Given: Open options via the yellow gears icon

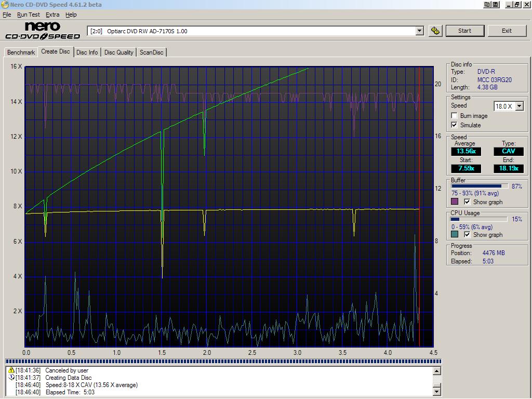Looking at the screenshot, I should 435,31.
